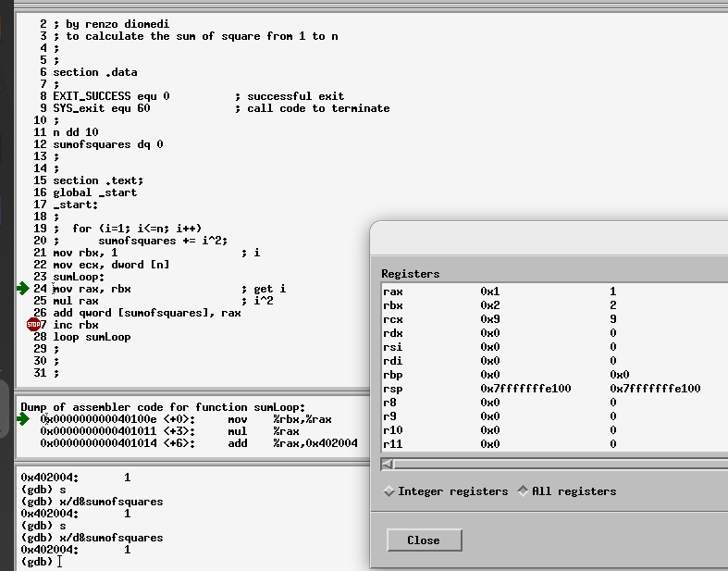Click the green arrow in the assembler dump pane
The height and width of the screenshot is (571, 728).
click(23, 419)
